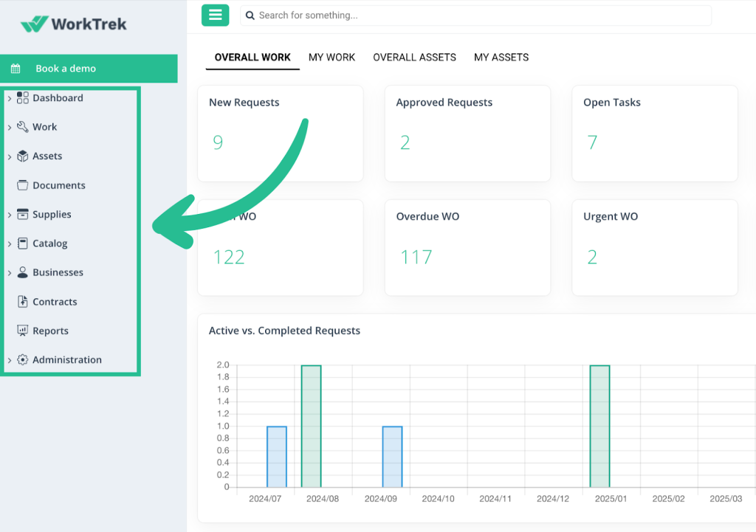Image resolution: width=756 pixels, height=532 pixels.
Task: Select the MY ASSETS tab
Action: coord(501,57)
